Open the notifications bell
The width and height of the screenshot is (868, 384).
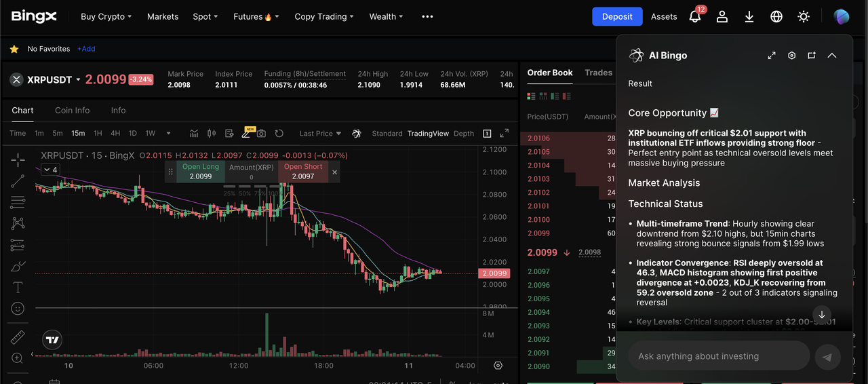(x=695, y=17)
